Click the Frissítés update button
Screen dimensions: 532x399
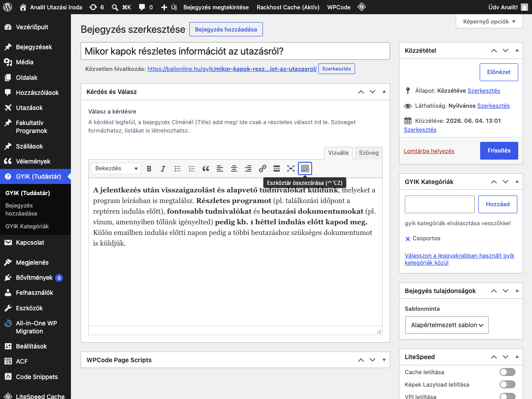[x=499, y=150]
